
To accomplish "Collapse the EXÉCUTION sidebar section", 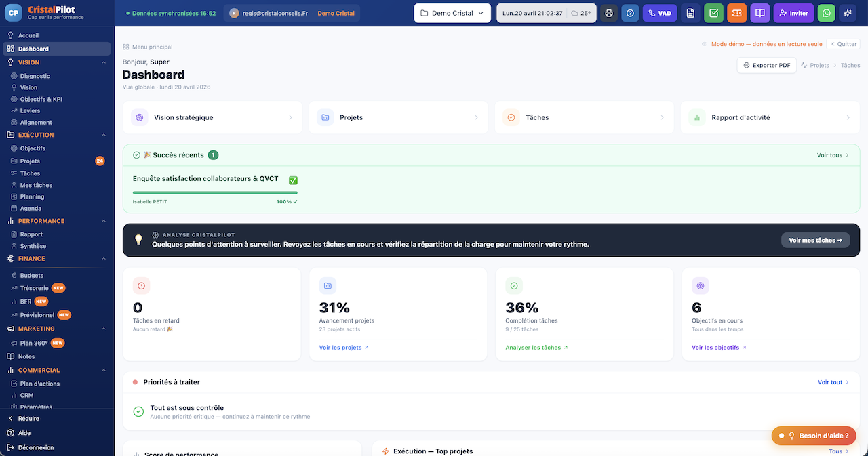I will point(104,135).
